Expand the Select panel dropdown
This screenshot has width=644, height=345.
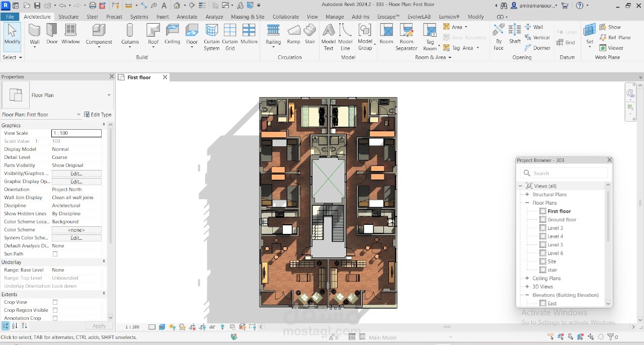[x=12, y=57]
